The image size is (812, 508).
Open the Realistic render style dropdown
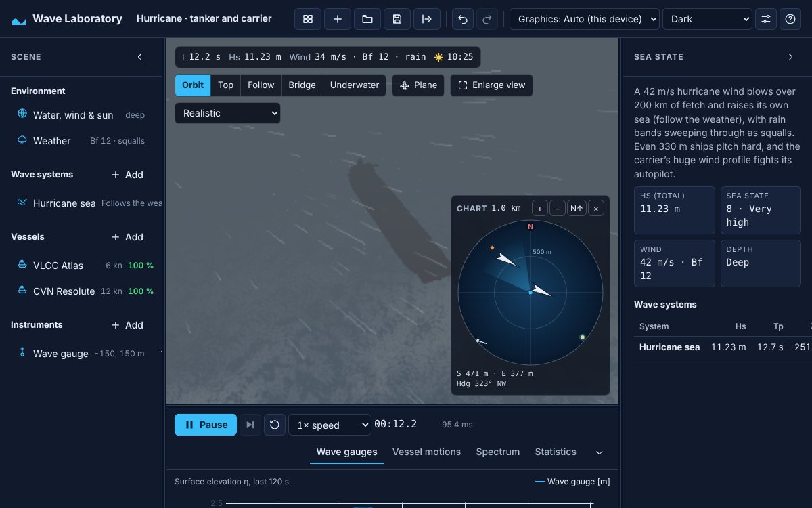(227, 113)
